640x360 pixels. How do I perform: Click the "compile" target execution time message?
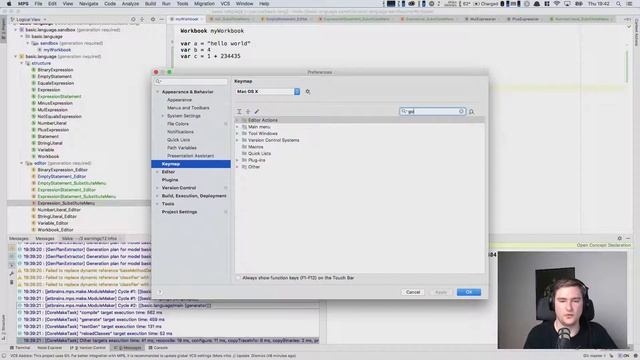click(x=92, y=313)
